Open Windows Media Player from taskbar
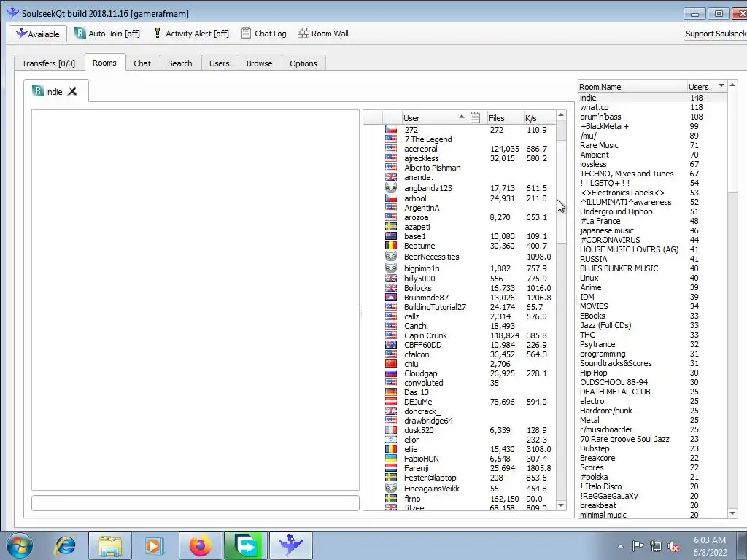Image resolution: width=747 pixels, height=560 pixels. (154, 545)
